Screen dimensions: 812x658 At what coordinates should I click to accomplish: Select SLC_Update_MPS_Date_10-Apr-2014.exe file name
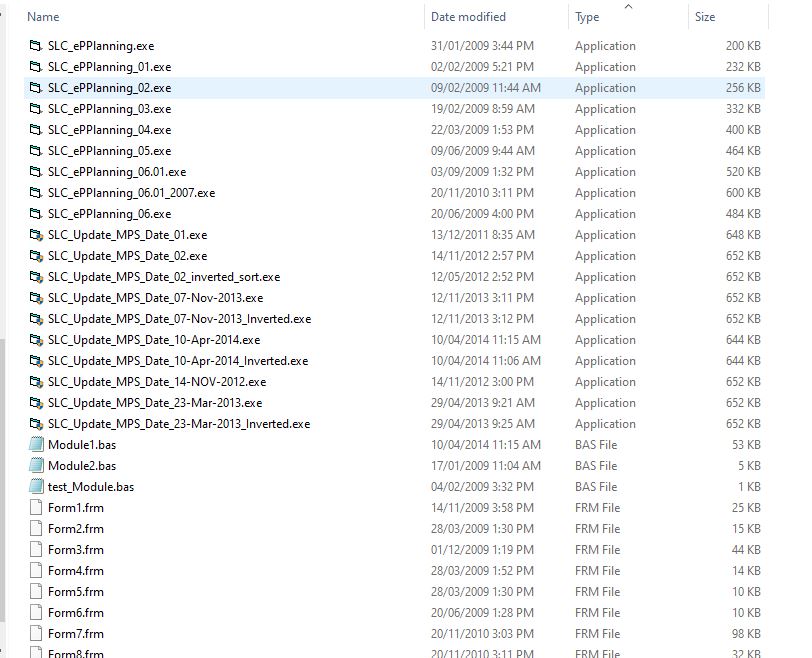tap(154, 340)
